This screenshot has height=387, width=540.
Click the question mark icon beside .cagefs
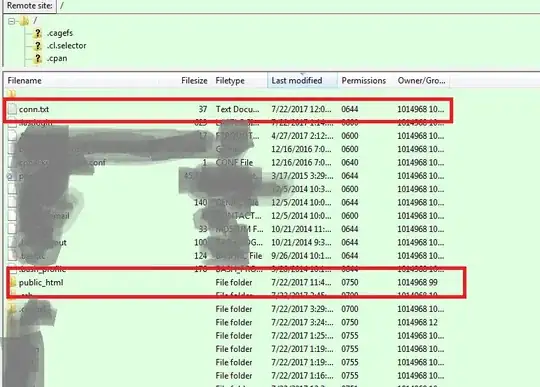pos(38,33)
